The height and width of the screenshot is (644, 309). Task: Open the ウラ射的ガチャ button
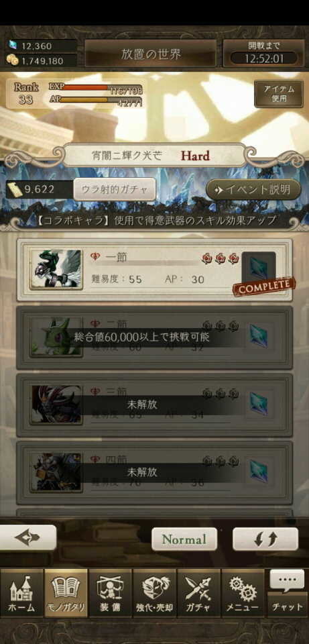point(115,189)
